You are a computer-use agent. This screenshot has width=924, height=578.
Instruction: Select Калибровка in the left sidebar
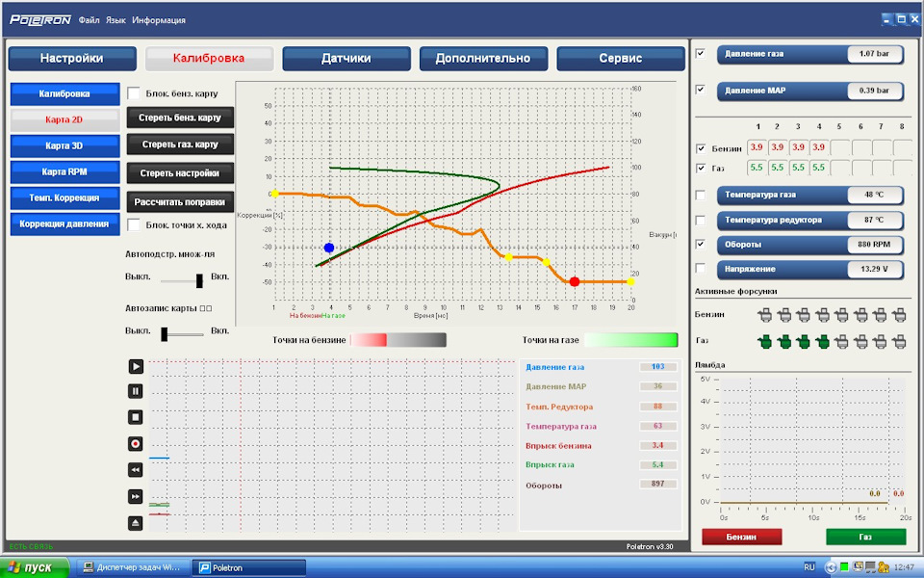[64, 93]
